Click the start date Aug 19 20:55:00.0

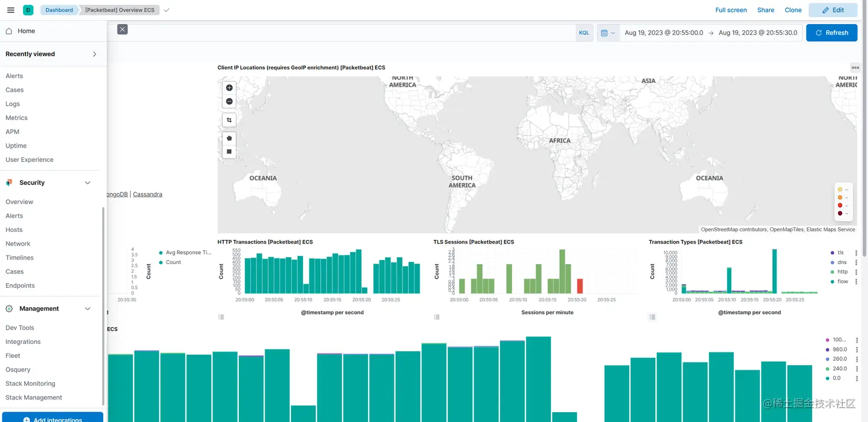[x=664, y=33]
